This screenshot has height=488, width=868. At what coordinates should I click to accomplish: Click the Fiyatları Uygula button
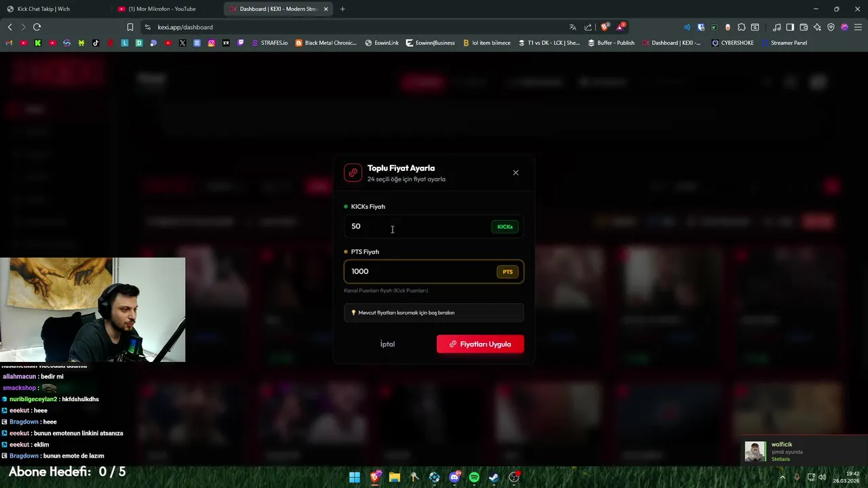point(480,344)
